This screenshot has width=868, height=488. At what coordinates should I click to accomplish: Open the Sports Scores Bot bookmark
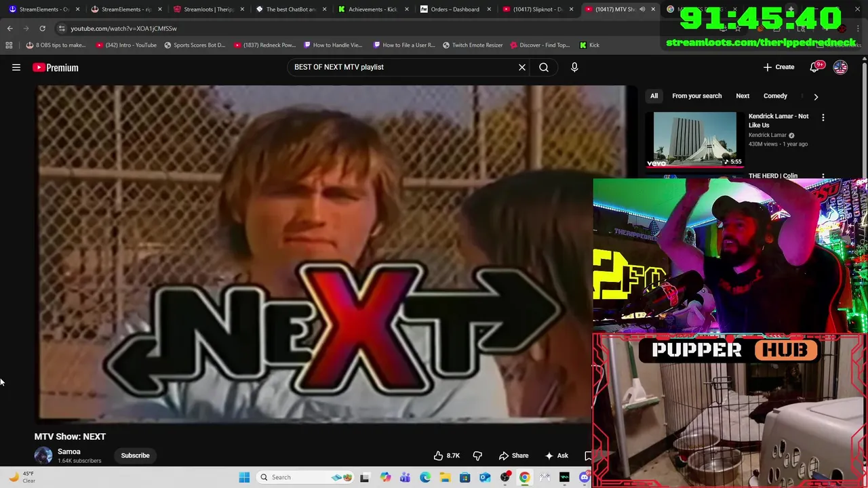coord(195,45)
